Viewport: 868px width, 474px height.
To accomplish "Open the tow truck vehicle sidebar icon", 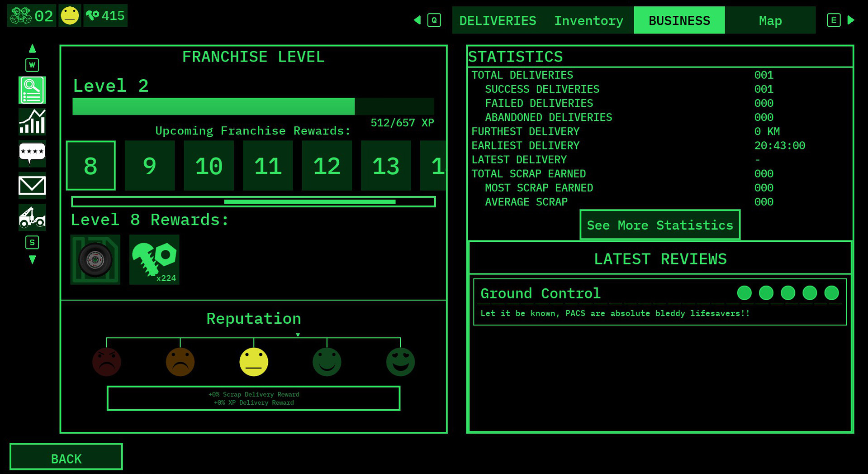I will (32, 217).
